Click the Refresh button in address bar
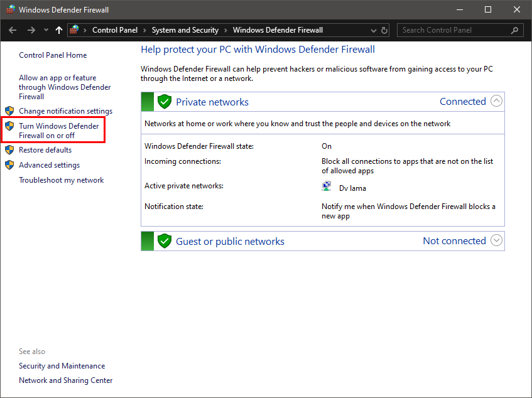Image resolution: width=532 pixels, height=398 pixels. (384, 30)
